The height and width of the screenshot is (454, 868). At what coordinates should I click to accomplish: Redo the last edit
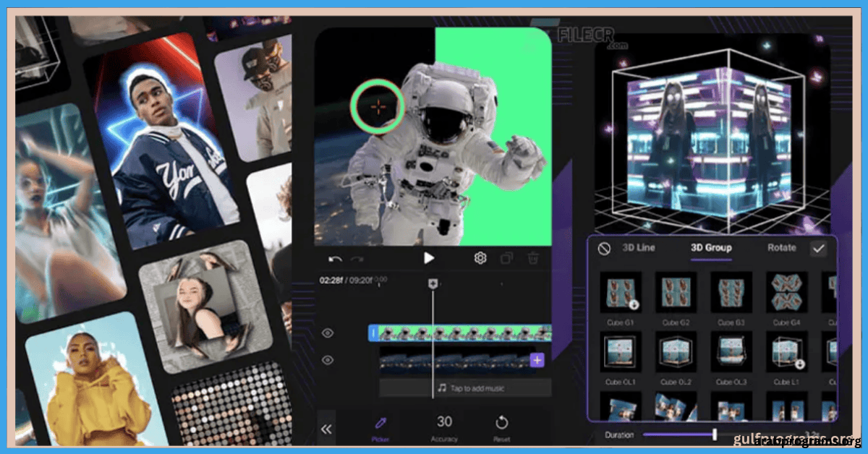point(357,259)
